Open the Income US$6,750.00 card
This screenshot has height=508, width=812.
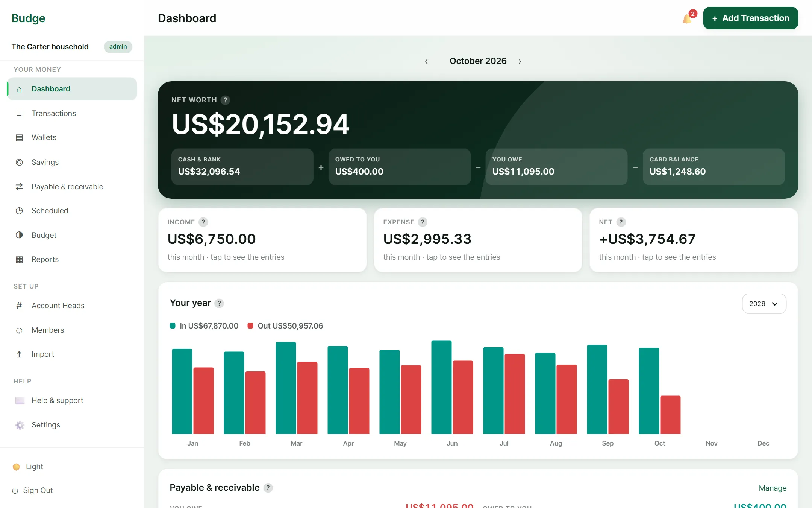click(x=262, y=240)
